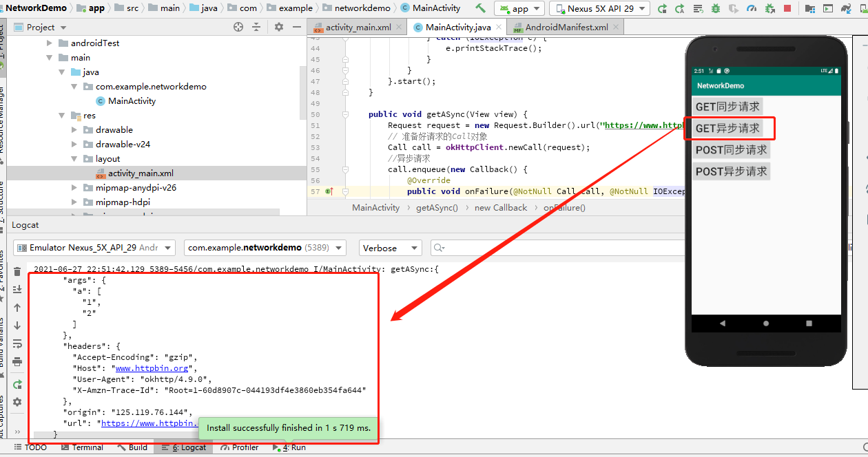The height and width of the screenshot is (457, 868).
Task: Select MainActivity in the project tree
Action: click(x=125, y=100)
